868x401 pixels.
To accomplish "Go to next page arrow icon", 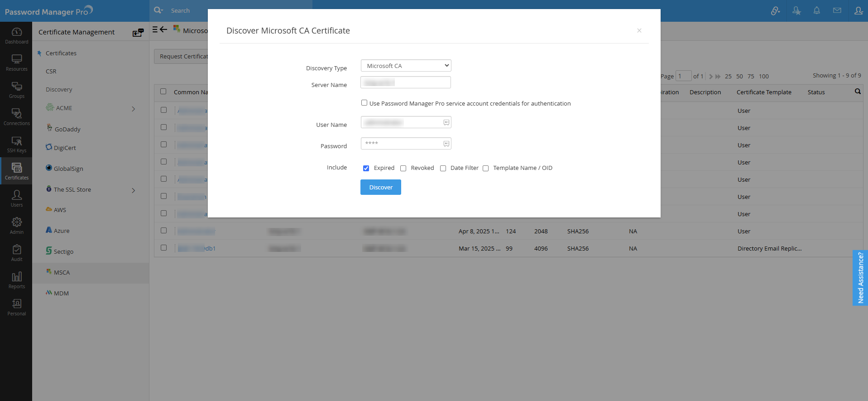I will tap(710, 77).
